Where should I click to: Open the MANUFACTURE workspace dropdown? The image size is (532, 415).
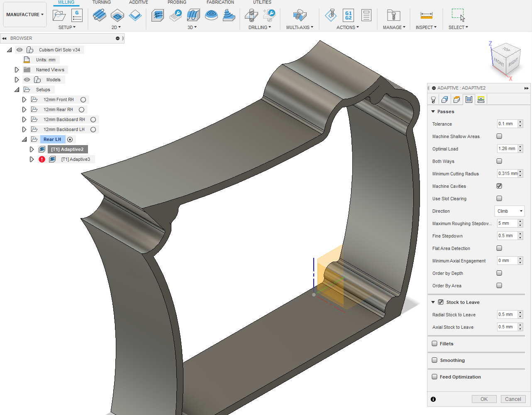pos(25,15)
